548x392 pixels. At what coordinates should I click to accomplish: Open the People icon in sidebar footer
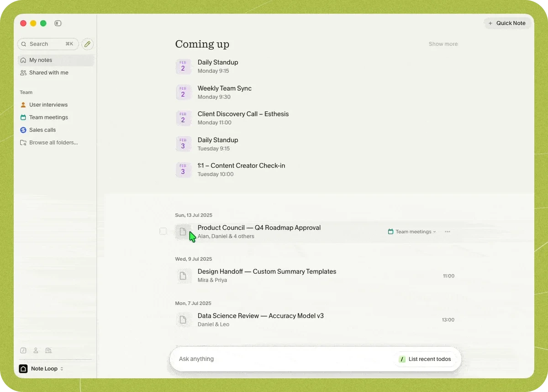click(36, 350)
